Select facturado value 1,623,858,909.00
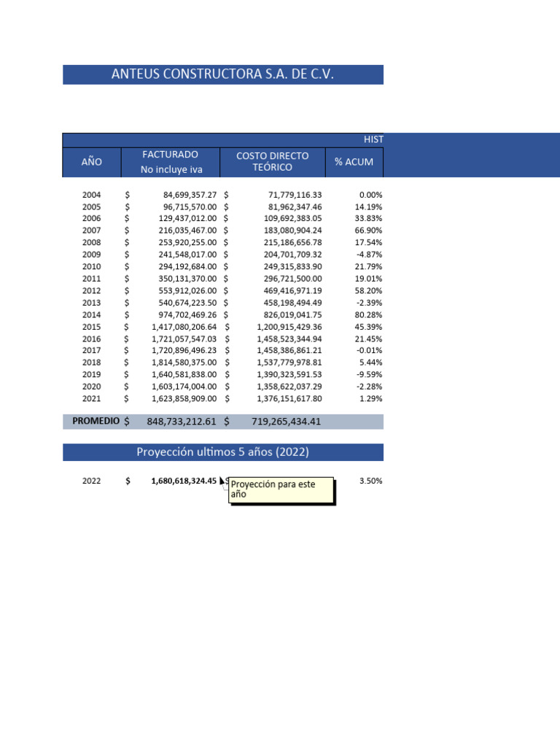The width and height of the screenshot is (560, 747). (x=184, y=399)
